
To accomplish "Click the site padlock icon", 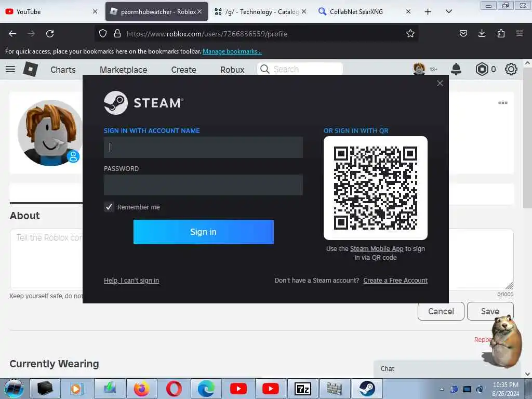I will point(117,34).
